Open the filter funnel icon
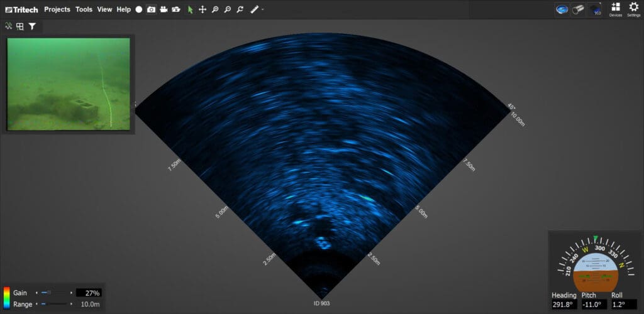 click(32, 26)
